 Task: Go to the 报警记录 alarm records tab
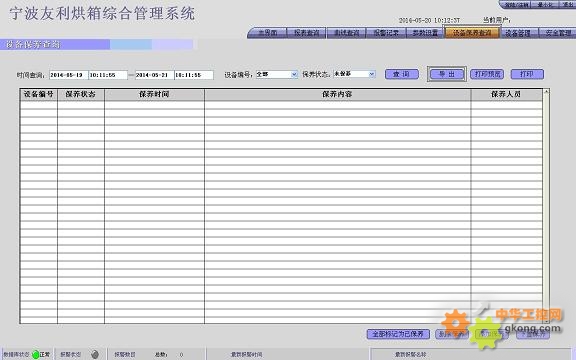(386, 33)
